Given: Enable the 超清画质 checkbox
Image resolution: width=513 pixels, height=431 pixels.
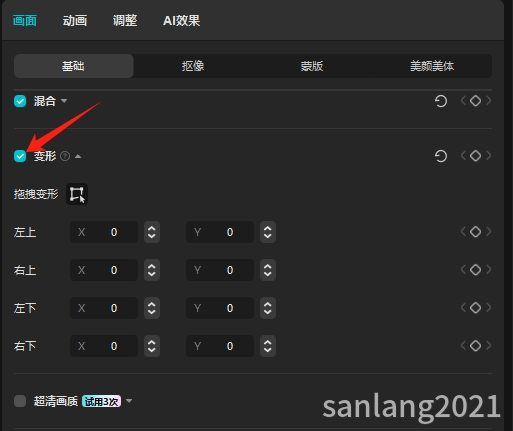Looking at the screenshot, I should [x=20, y=401].
